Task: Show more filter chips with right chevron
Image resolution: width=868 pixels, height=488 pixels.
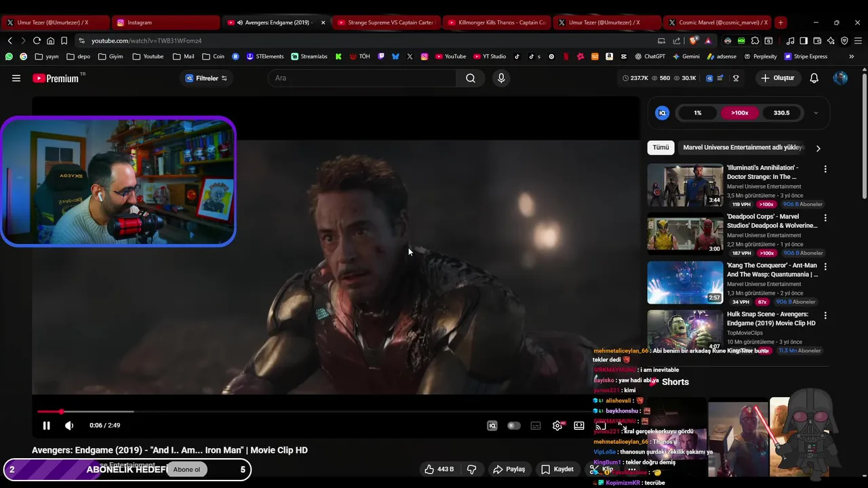Action: point(818,148)
